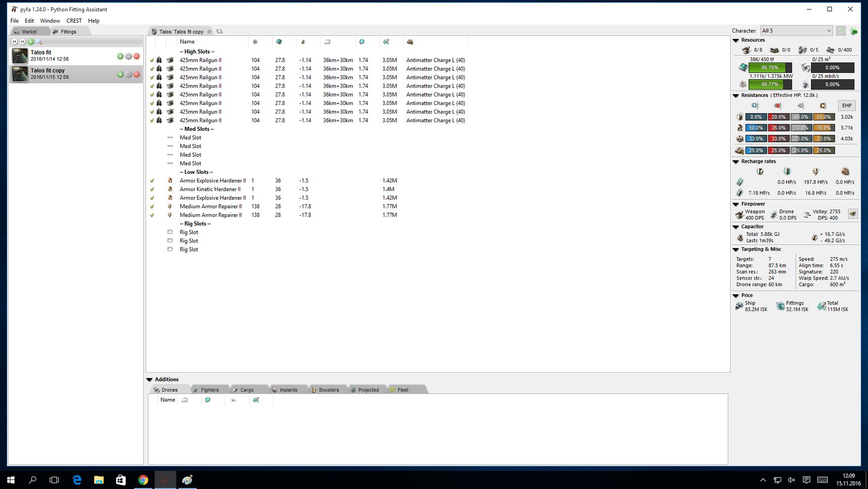Screen dimensions: 868x489
Task: Click the EM resistance column icon
Action: click(x=755, y=106)
